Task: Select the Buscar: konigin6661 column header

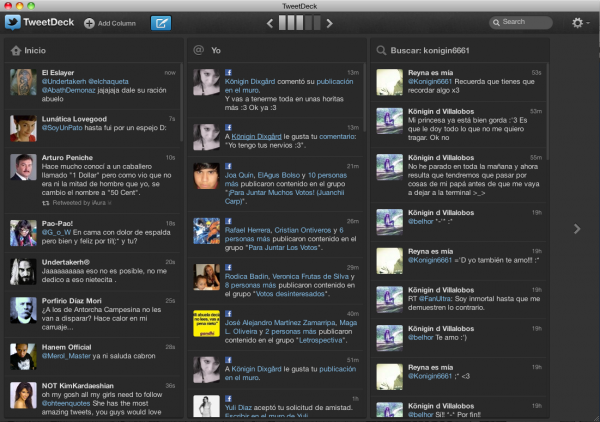Action: tap(460, 51)
